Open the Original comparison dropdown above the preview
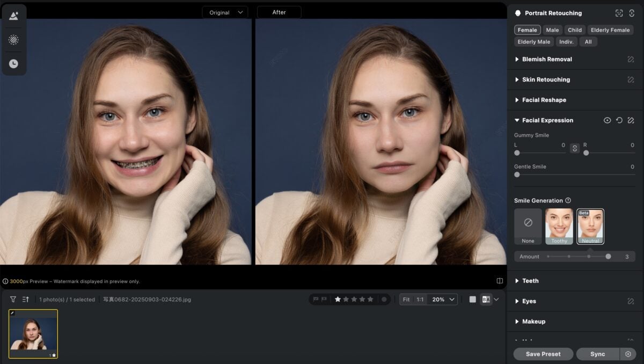The width and height of the screenshot is (644, 364). click(225, 12)
